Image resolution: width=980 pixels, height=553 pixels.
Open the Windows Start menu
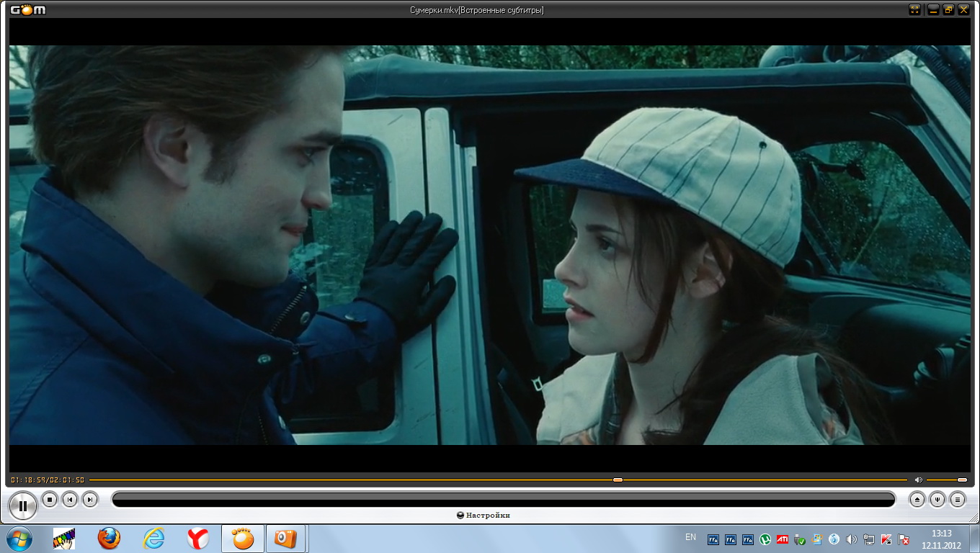(18, 539)
